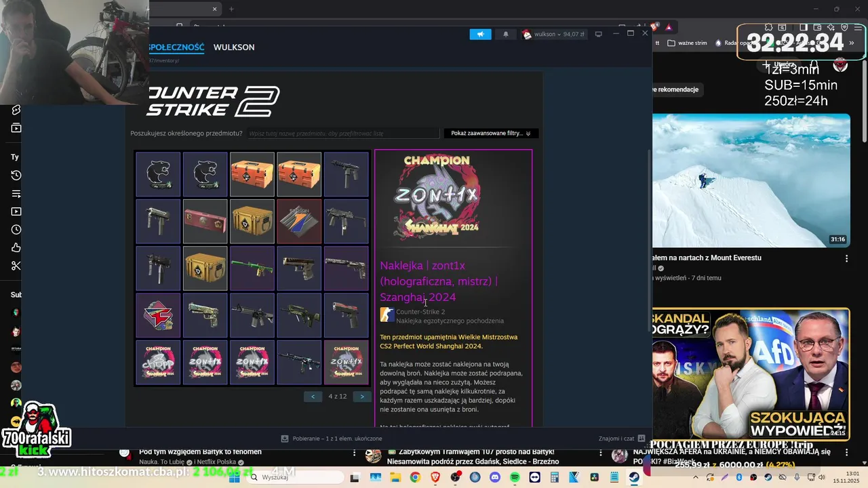
Task: Open 'Pobieranie' downloads status in Steam
Action: (x=332, y=439)
